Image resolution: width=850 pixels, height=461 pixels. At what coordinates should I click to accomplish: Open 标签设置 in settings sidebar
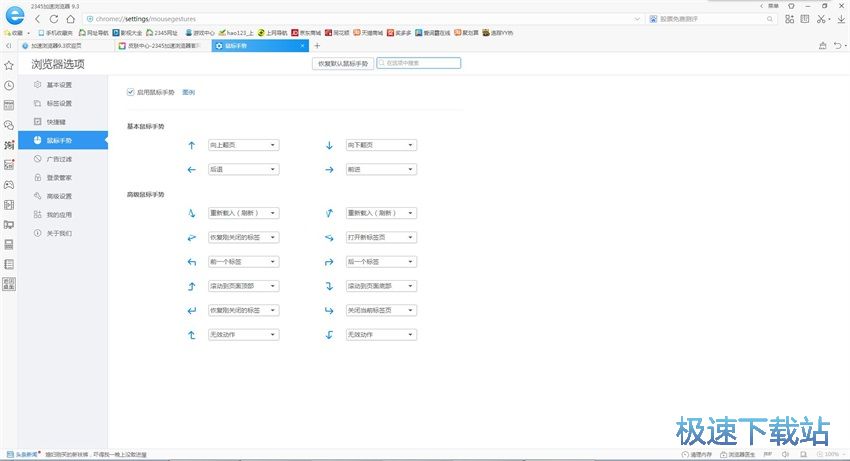[x=63, y=104]
